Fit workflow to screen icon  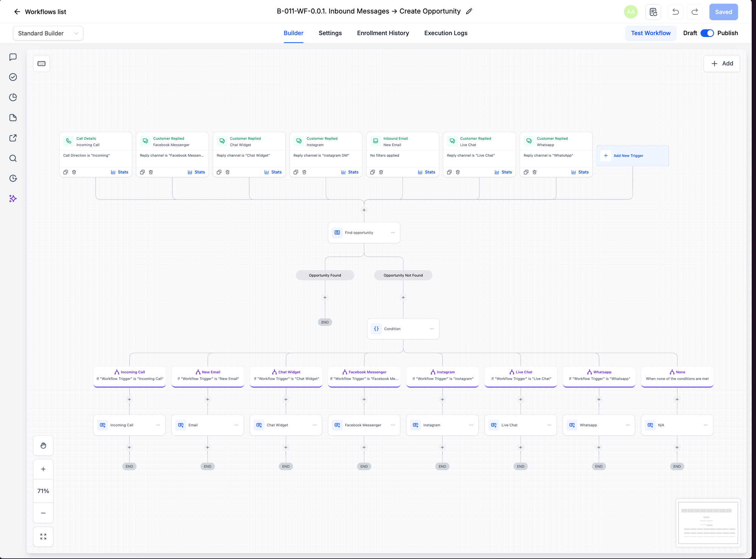pos(43,537)
